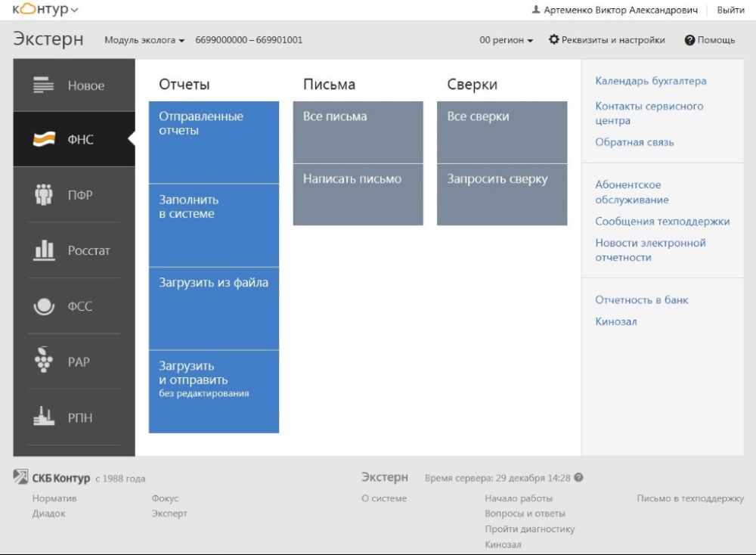Switch to the РПН section
This screenshot has height=555, width=756.
pos(74,417)
